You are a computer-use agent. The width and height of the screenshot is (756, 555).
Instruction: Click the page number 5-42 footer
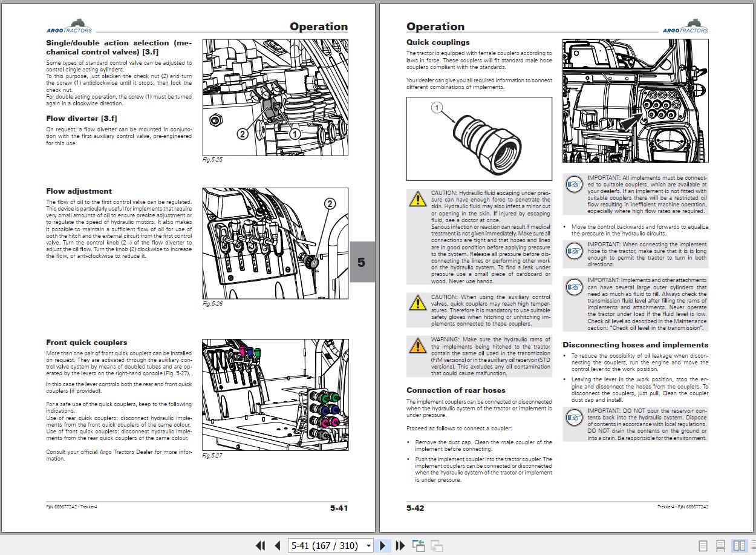click(415, 508)
